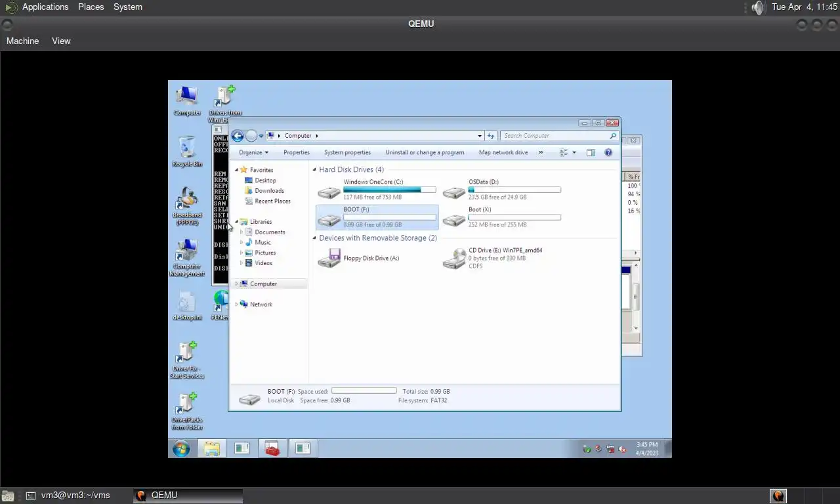Collapse the Libraries tree group
This screenshot has height=504, width=840.
tap(237, 222)
